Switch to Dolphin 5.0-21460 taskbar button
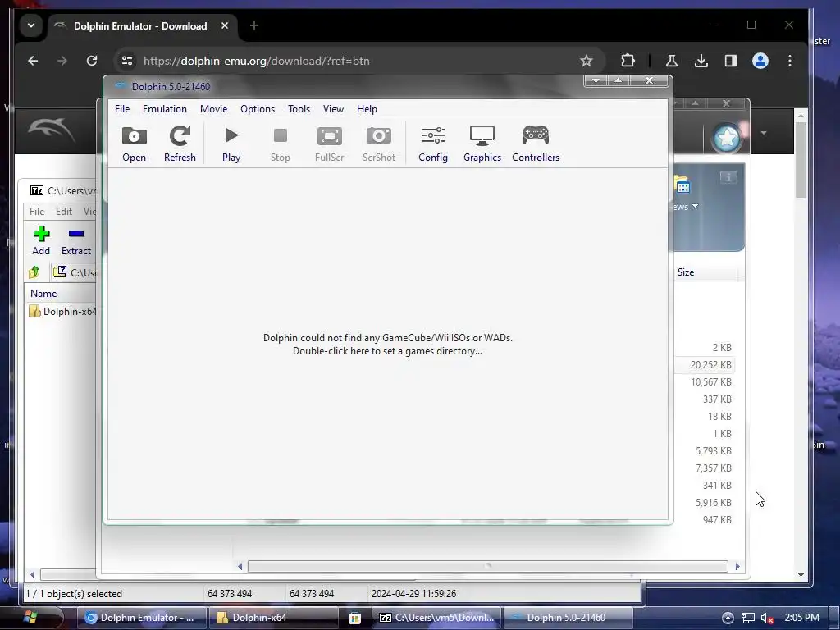The width and height of the screenshot is (840, 630). (x=568, y=618)
